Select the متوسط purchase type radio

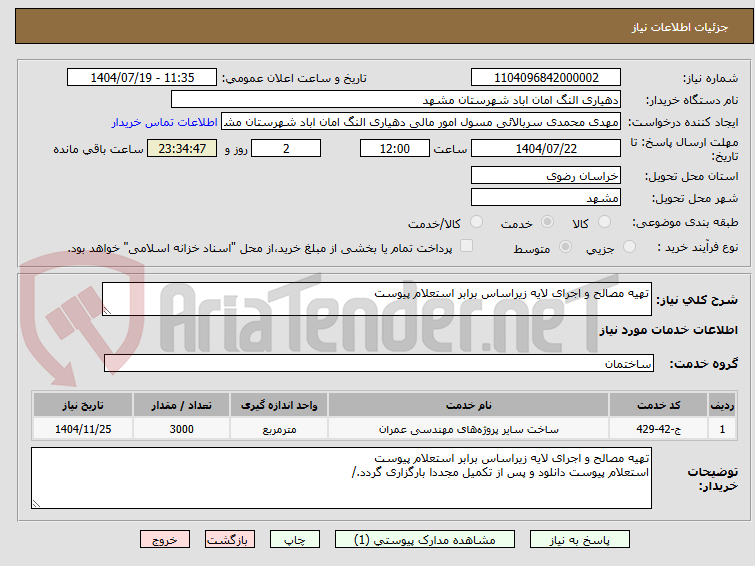[x=565, y=247]
